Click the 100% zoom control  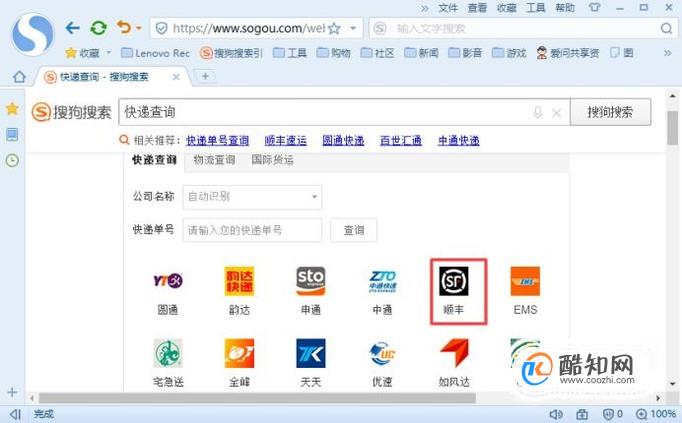[656, 414]
